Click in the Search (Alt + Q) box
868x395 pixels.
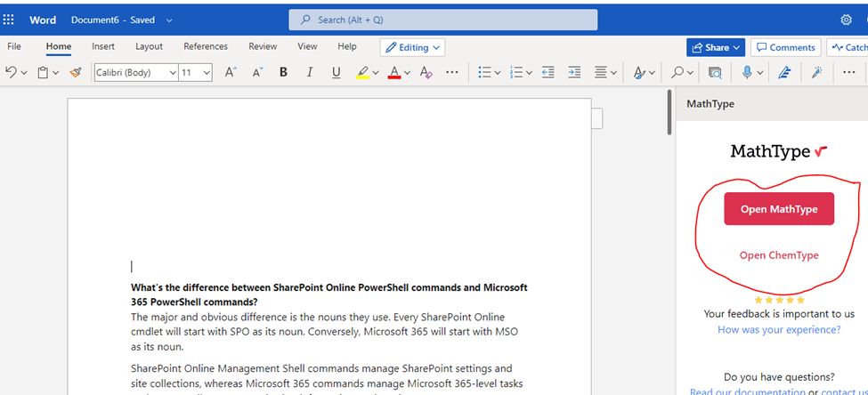(442, 20)
